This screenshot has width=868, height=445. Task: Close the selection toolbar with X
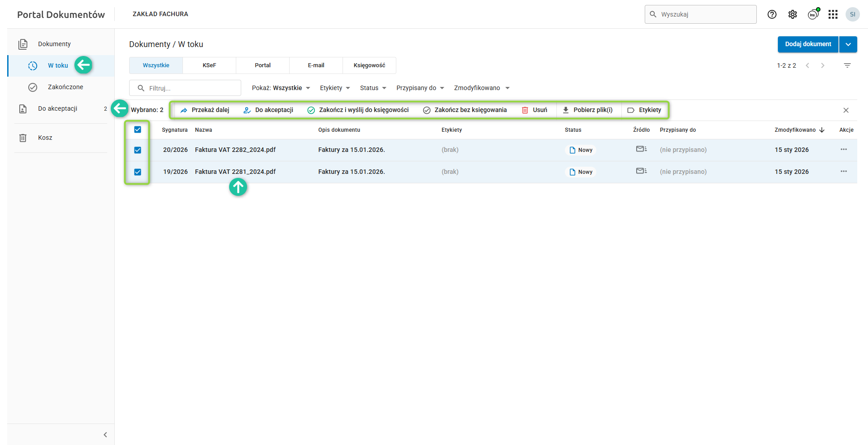click(x=846, y=110)
